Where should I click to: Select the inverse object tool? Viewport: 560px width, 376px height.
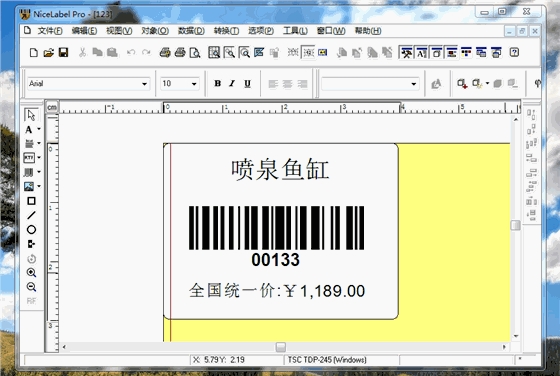tap(31, 244)
